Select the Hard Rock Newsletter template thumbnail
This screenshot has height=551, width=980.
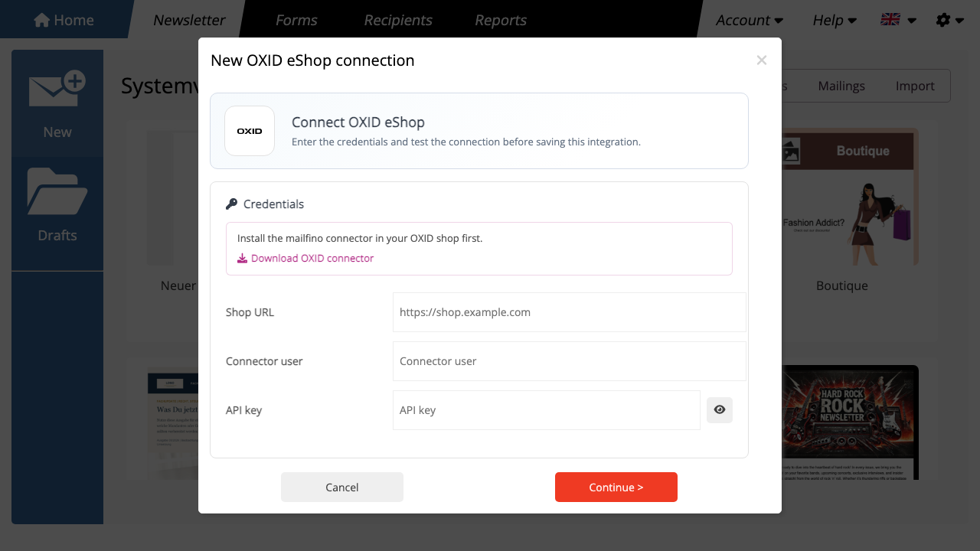[850, 422]
